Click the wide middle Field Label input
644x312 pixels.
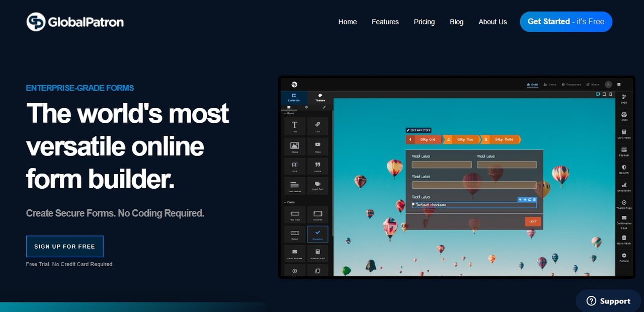pos(474,185)
